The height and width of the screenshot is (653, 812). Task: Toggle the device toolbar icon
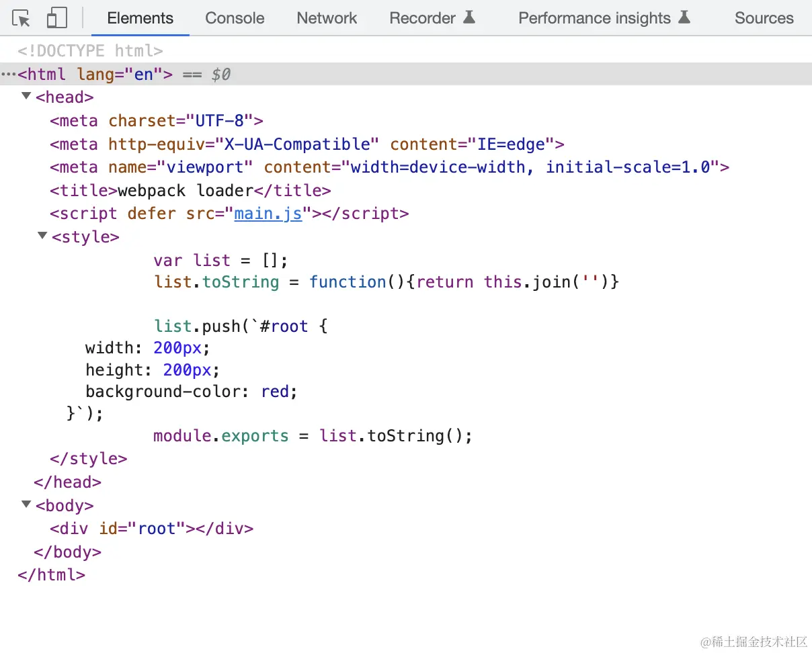[x=57, y=18]
